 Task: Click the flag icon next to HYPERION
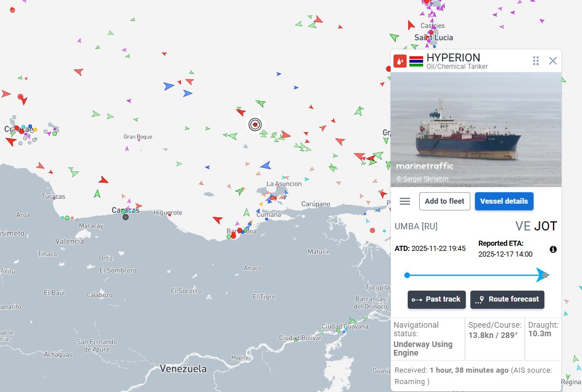pos(416,61)
